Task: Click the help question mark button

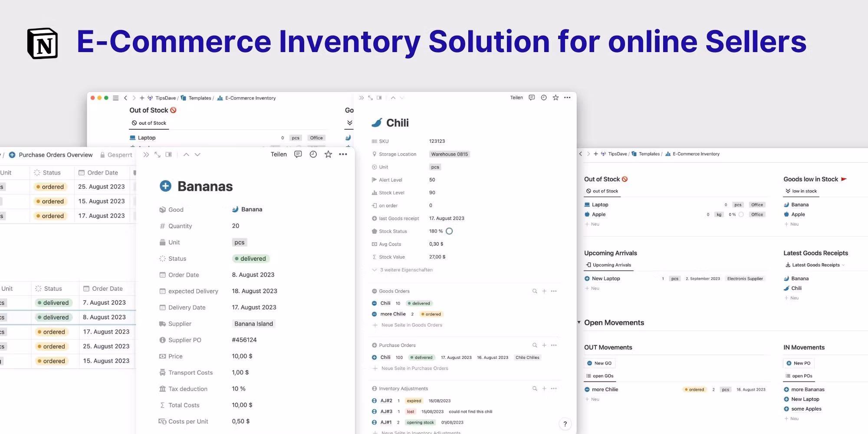Action: pos(565,424)
